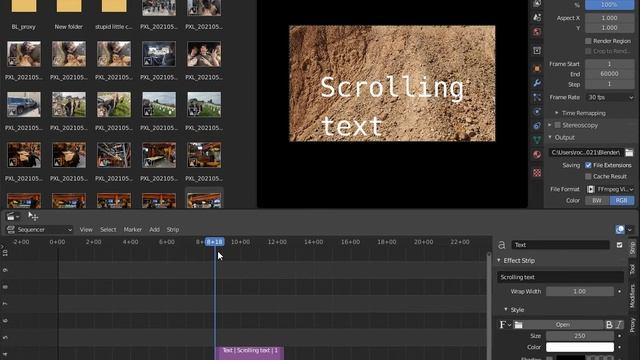Open the font F selector dropdown
The width and height of the screenshot is (640, 360).
coord(505,325)
